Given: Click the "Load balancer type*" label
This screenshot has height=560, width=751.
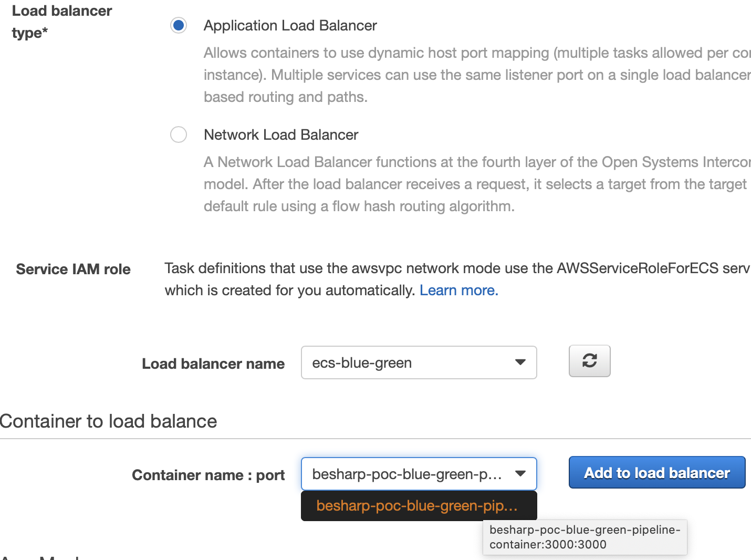Looking at the screenshot, I should [61, 22].
